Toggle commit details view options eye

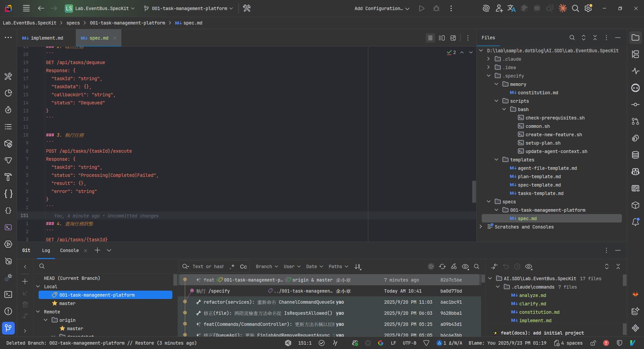529,266
